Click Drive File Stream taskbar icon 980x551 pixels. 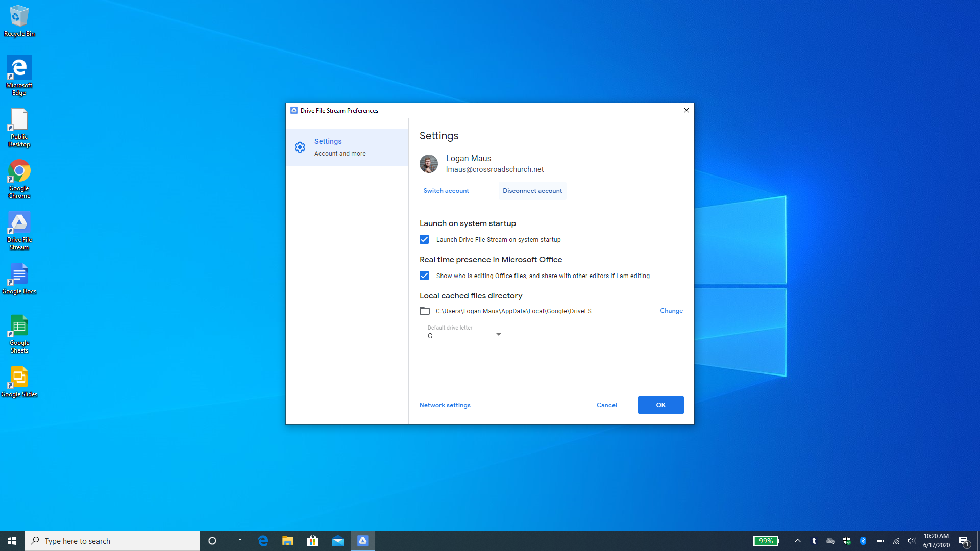click(363, 541)
